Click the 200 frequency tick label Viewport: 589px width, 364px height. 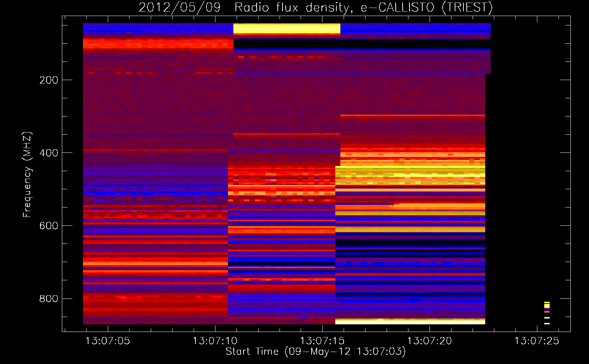49,80
